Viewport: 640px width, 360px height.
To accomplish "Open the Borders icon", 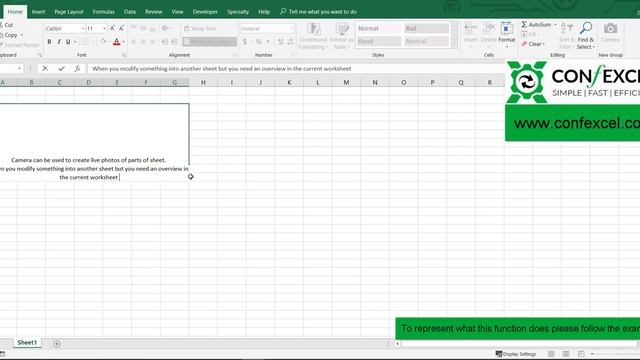I will click(85, 42).
